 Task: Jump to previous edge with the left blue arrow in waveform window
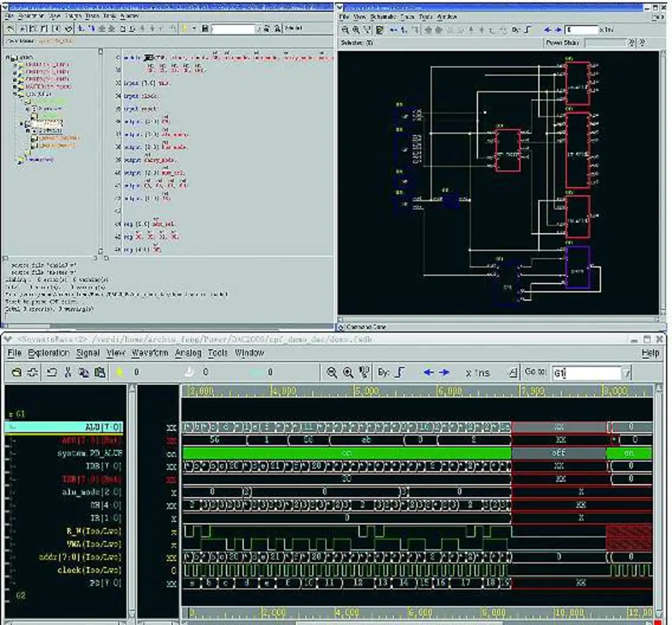coord(428,372)
